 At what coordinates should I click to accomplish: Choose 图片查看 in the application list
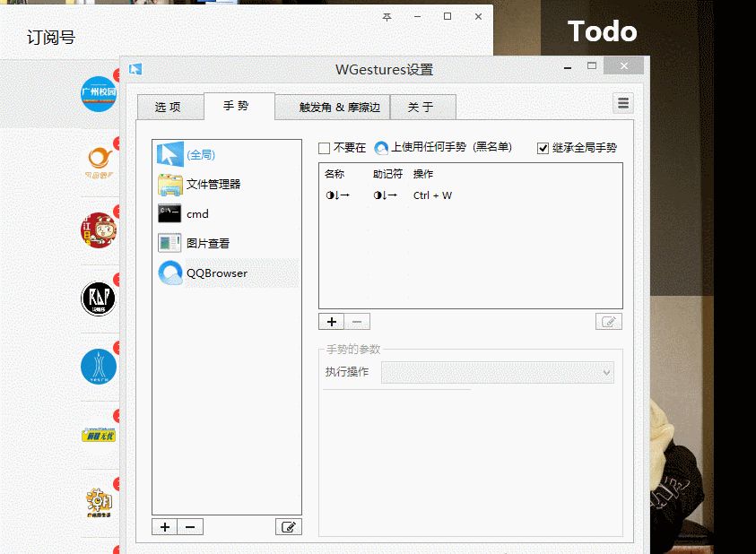click(207, 243)
